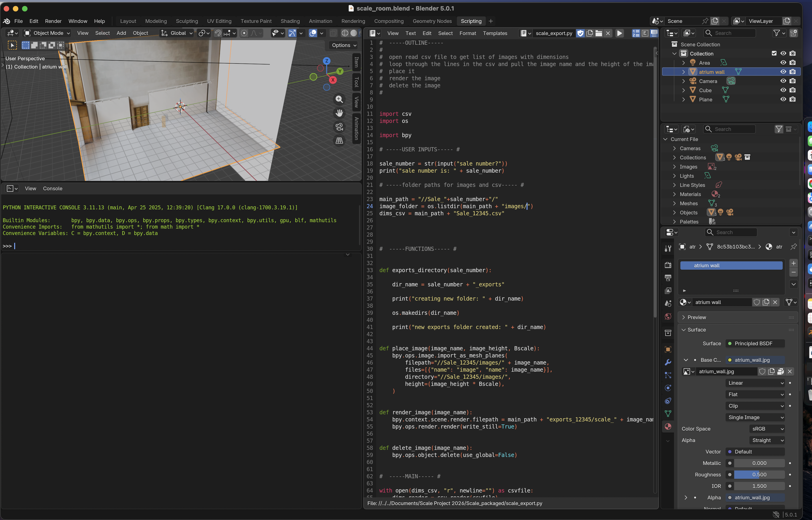The height and width of the screenshot is (520, 812).
Task: Open the viewport Options dropdown
Action: point(344,45)
